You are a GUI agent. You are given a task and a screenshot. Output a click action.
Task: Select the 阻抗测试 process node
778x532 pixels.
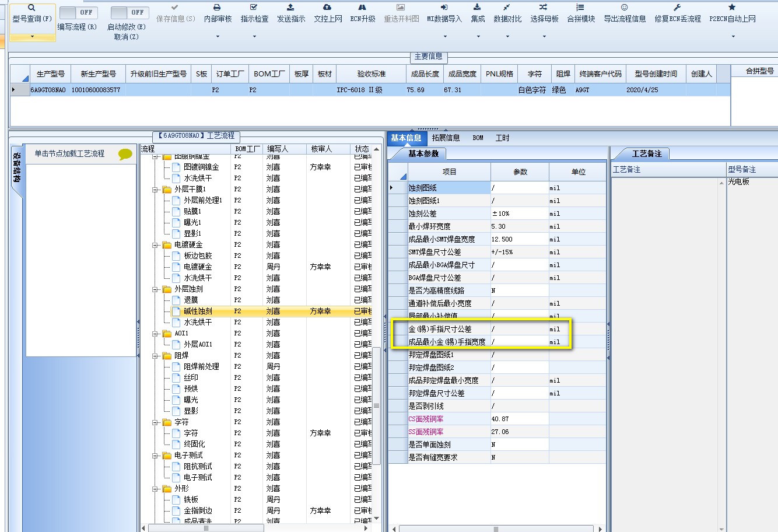198,467
